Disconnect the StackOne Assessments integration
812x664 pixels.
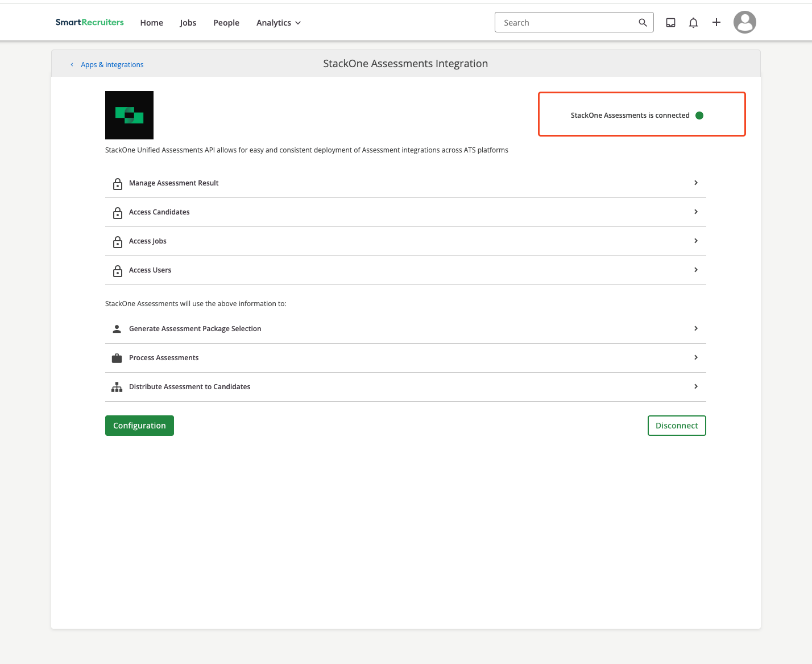(677, 425)
